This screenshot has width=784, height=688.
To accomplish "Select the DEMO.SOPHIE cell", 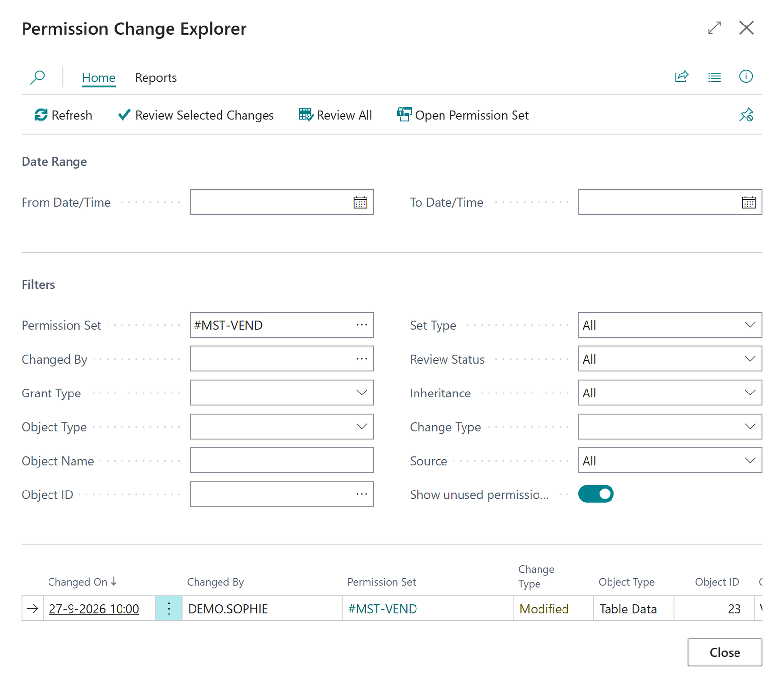I will pyautogui.click(x=262, y=609).
